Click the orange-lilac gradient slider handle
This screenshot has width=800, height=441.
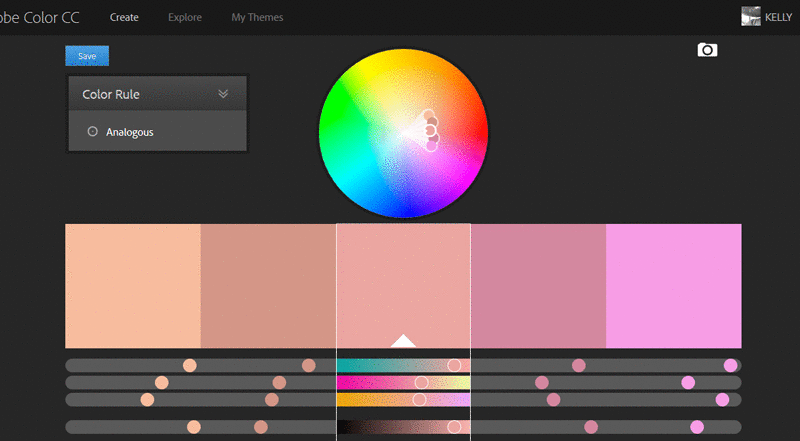click(x=419, y=399)
